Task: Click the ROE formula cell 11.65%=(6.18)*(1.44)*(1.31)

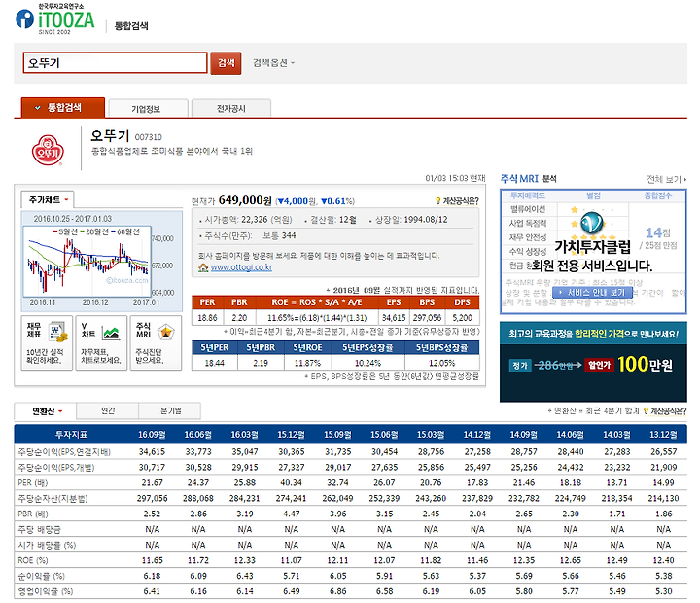Action: click(x=317, y=318)
